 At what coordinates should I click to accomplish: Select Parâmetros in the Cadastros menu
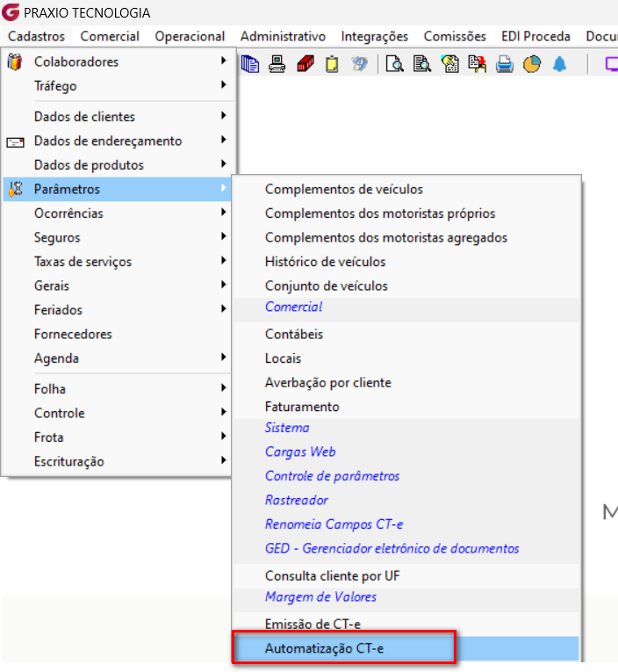pos(117,189)
